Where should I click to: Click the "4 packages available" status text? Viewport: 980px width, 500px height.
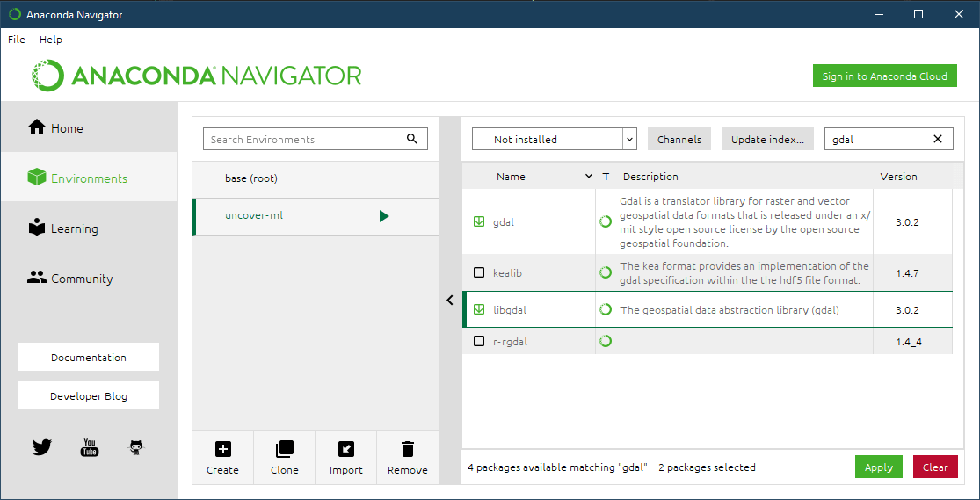coord(557,467)
